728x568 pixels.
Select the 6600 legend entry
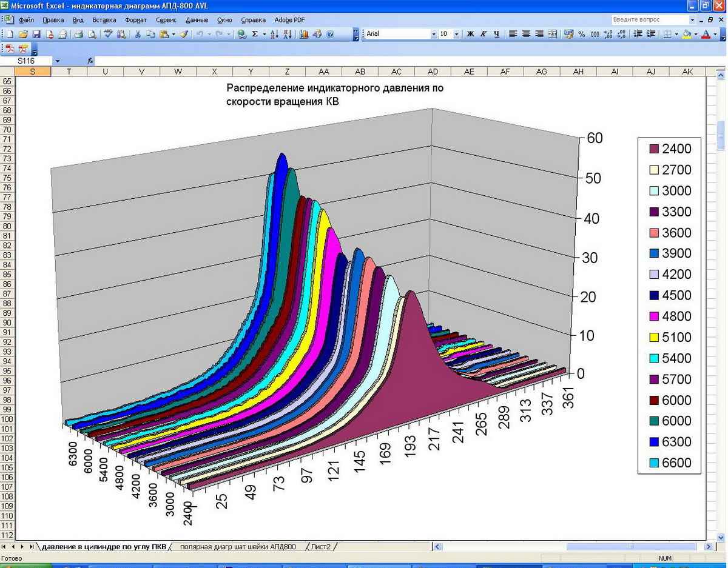pyautogui.click(x=676, y=463)
